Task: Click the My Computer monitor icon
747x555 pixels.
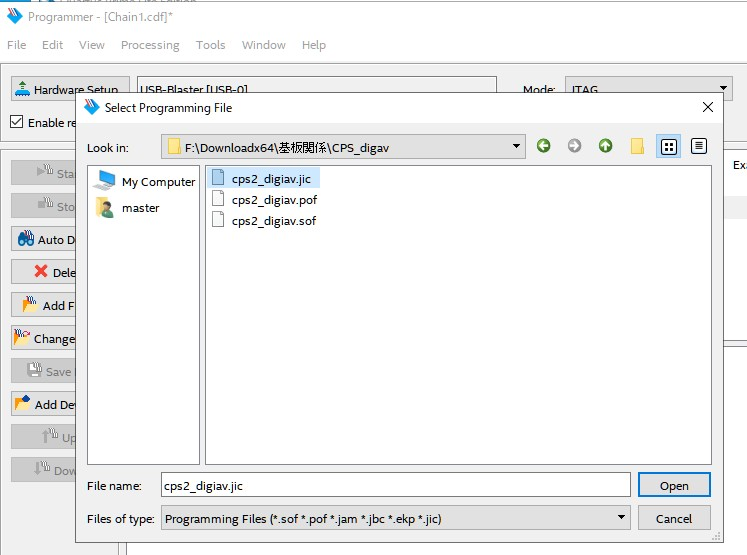Action: (104, 181)
